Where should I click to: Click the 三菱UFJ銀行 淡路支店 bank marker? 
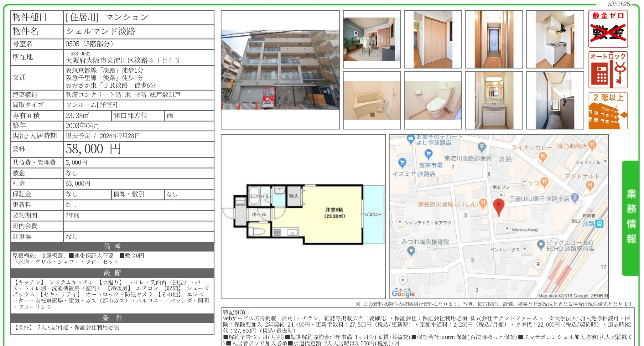tap(574, 198)
